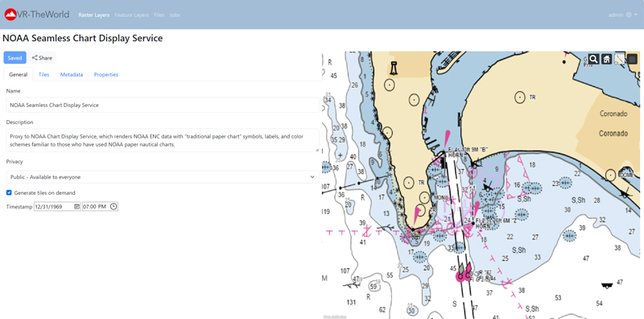Open Raster Layers in the navbar

coord(94,14)
